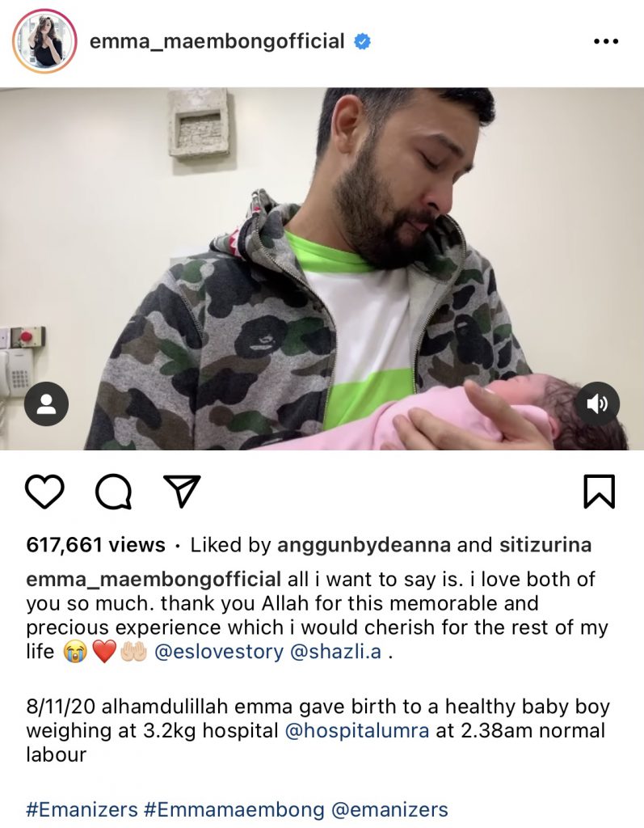644x828 pixels.
Task: Open the sitizurina liker profile
Action: [545, 545]
